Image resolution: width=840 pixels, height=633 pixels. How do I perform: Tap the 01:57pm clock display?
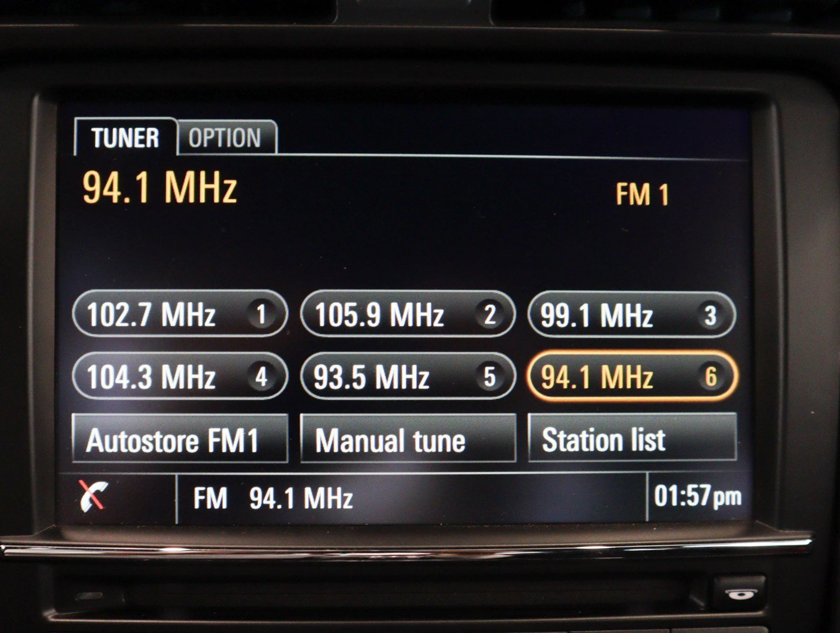tap(697, 497)
